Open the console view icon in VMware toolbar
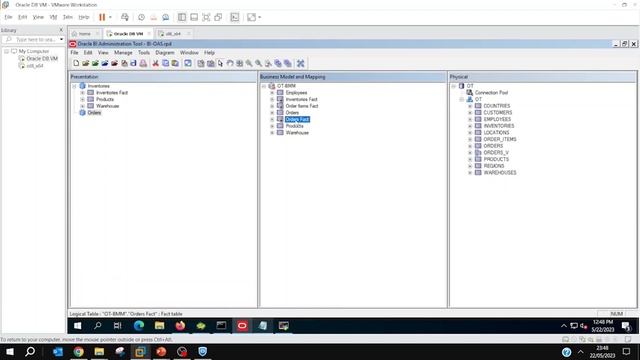The height and width of the screenshot is (360, 640). 235,17
